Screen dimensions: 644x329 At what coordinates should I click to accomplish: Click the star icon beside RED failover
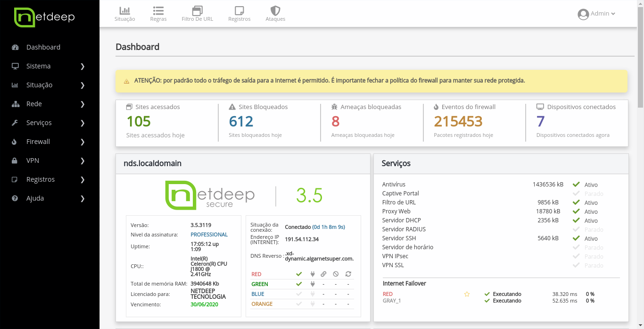(x=467, y=294)
